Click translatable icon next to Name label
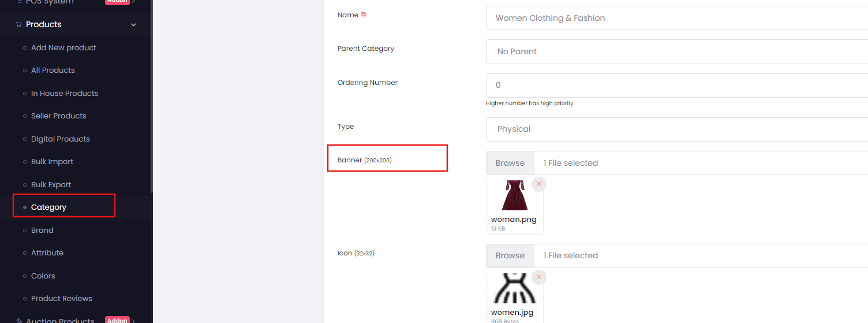868x323 pixels. 364,15
